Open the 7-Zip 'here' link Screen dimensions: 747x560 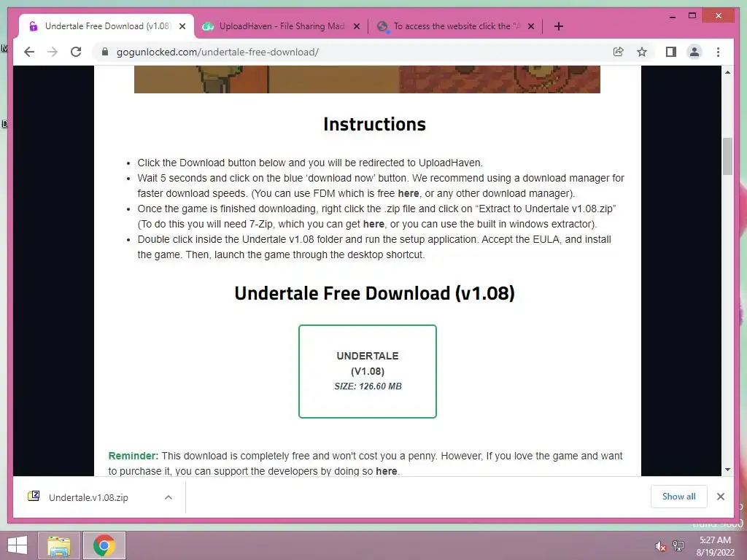pos(373,224)
